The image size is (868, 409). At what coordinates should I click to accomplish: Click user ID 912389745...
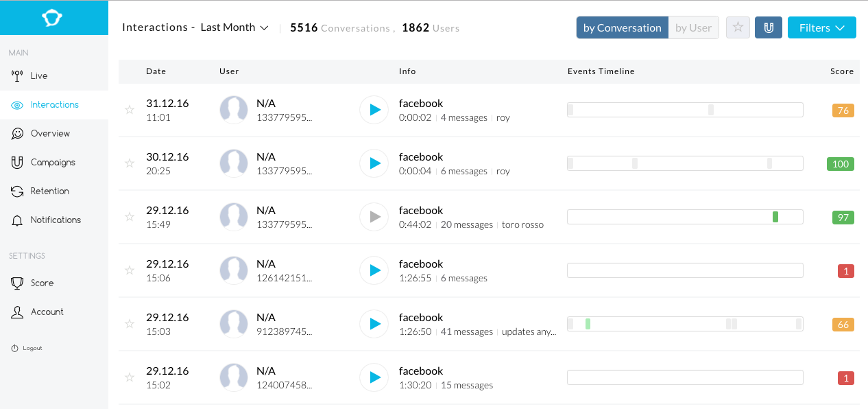click(284, 331)
